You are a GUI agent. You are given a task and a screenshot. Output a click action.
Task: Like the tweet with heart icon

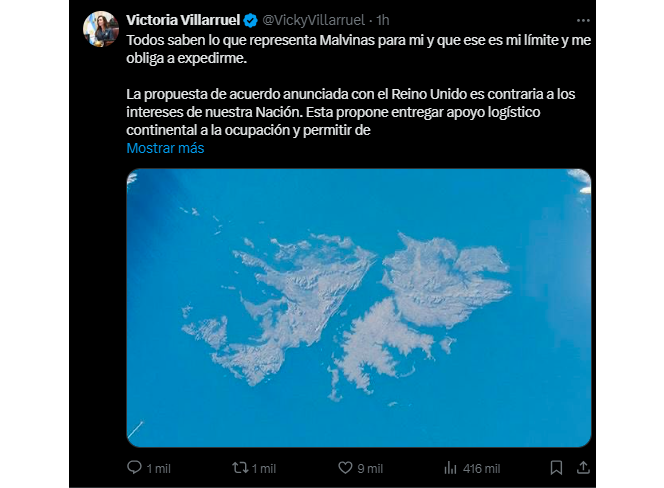[x=345, y=468]
